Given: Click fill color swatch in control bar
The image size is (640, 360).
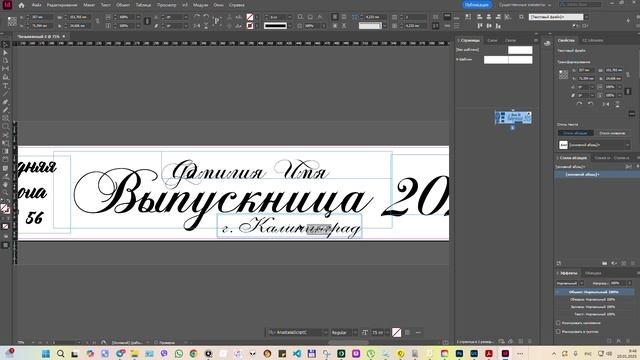Looking at the screenshot, I should 250,17.
